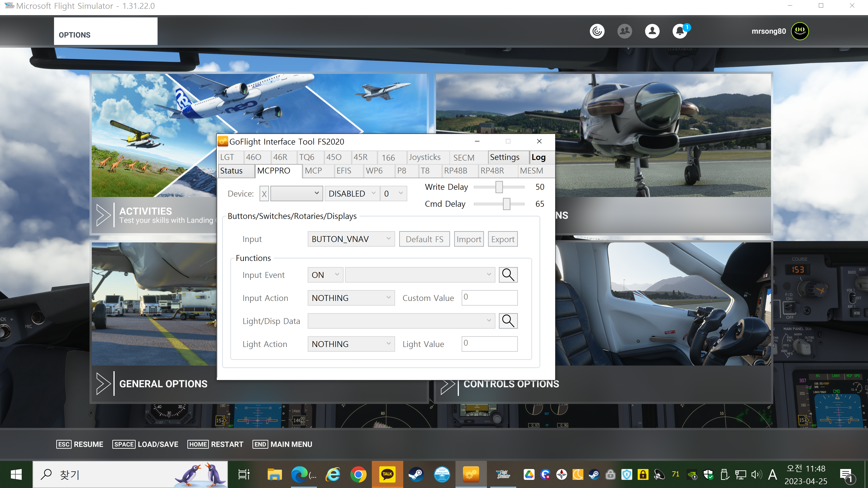Image resolution: width=868 pixels, height=488 pixels.
Task: Open File Explorer from the taskbar
Action: click(275, 474)
